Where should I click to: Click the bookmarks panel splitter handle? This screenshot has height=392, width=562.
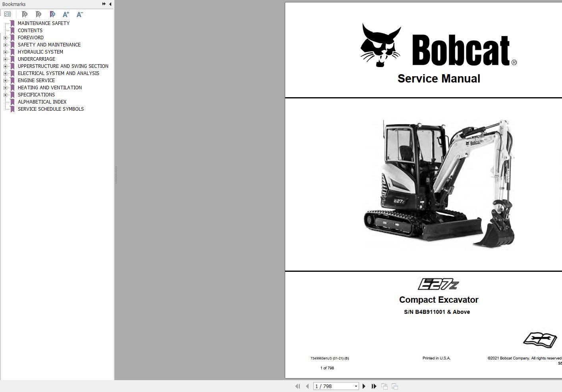click(x=116, y=175)
